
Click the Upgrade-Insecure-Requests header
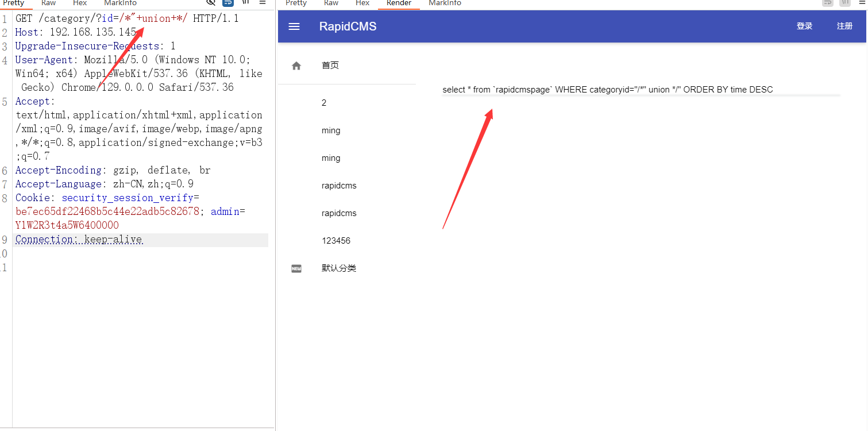point(95,46)
